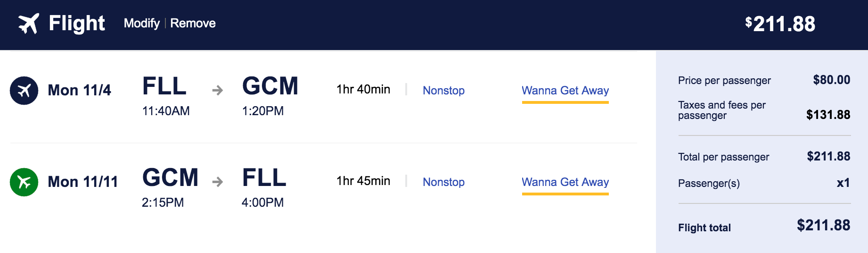868x253 pixels.
Task: Click the 1hr 45min flight duration
Action: tap(363, 181)
